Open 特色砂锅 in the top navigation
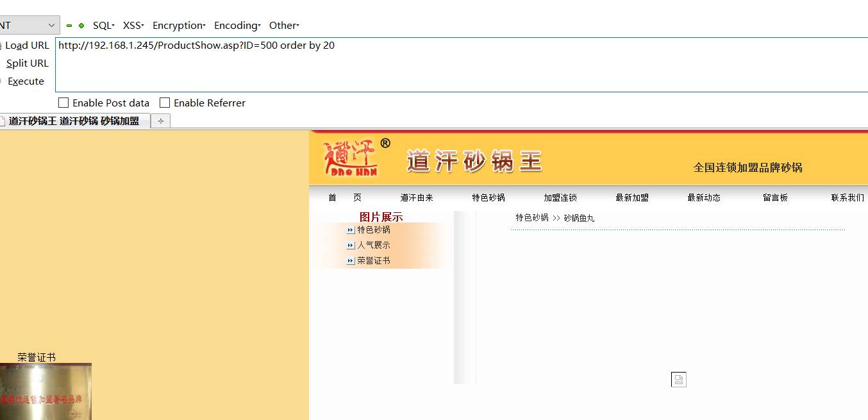Screen dimensions: 868x420 coord(488,197)
